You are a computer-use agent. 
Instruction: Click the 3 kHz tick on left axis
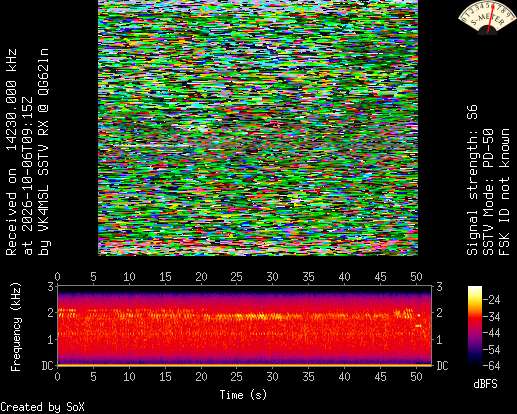[50, 286]
